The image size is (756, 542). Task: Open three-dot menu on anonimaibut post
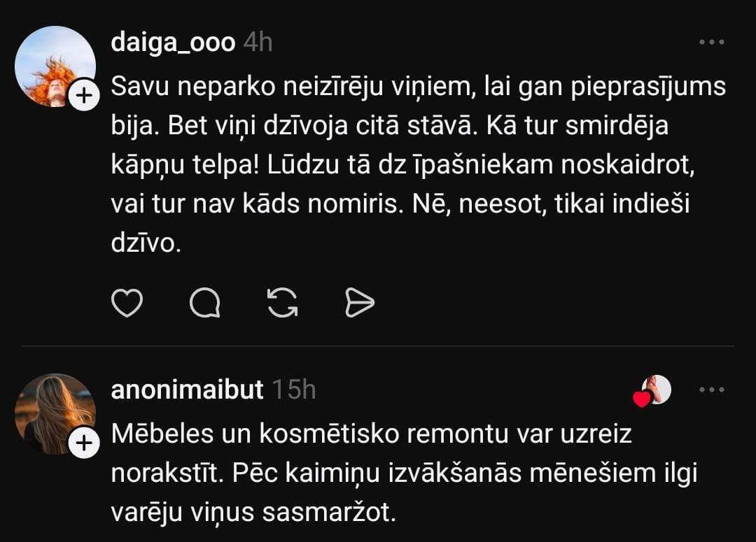[712, 390]
